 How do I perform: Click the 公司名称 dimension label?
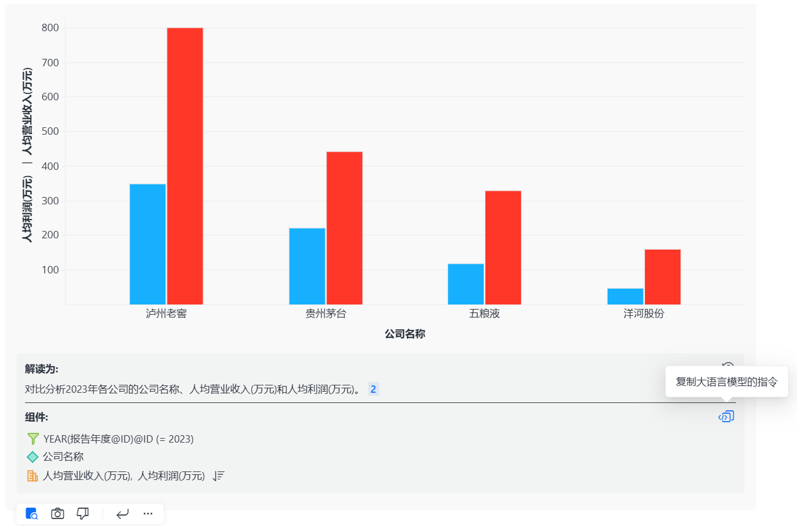(63, 456)
